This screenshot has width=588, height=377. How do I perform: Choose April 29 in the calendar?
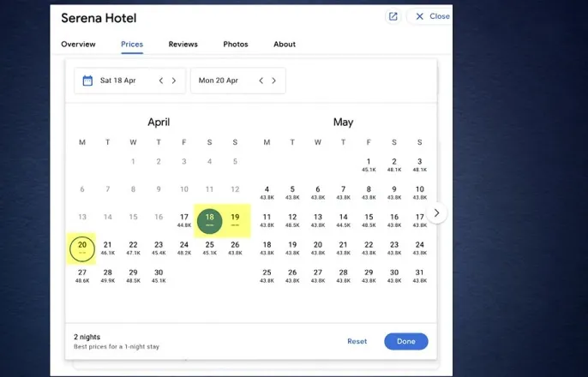133,276
